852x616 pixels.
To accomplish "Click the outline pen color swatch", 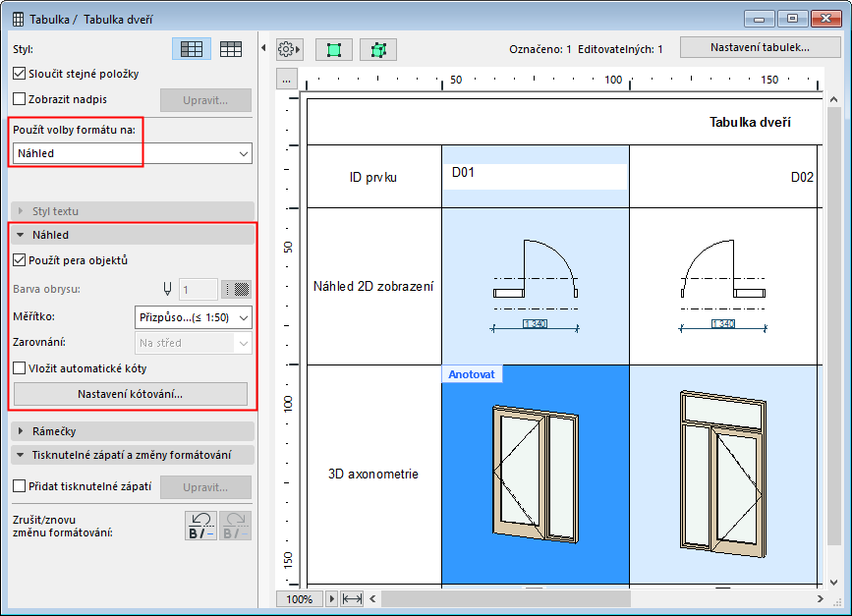I will (236, 289).
